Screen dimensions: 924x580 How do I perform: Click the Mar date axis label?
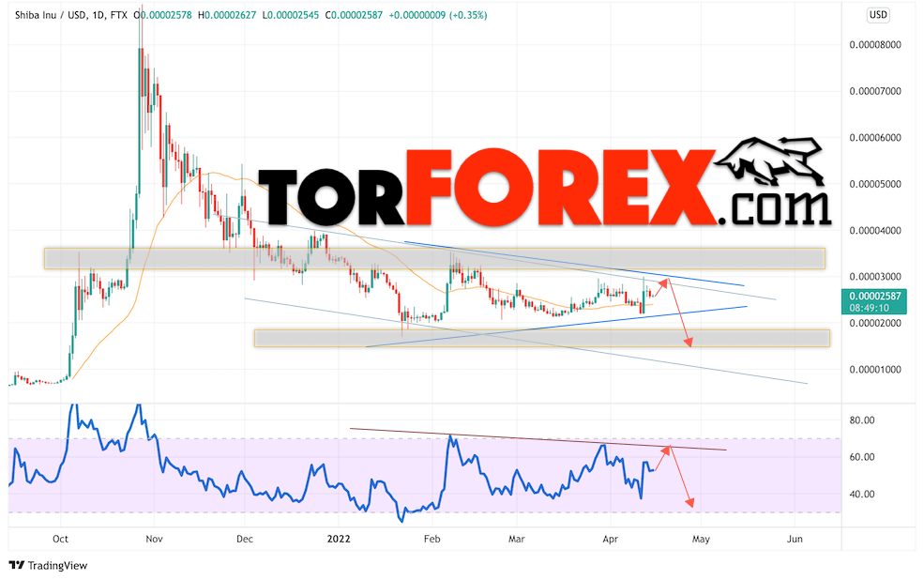coord(517,539)
